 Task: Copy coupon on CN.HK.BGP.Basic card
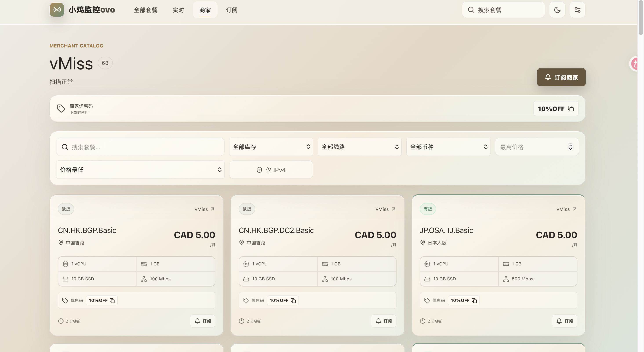102,300
